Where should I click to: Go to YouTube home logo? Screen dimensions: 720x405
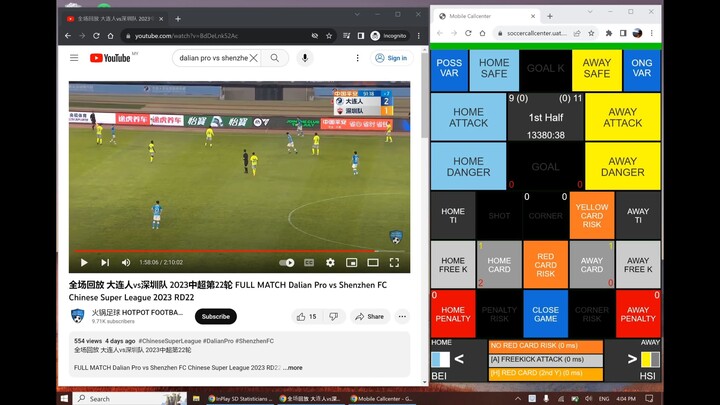[x=110, y=58]
